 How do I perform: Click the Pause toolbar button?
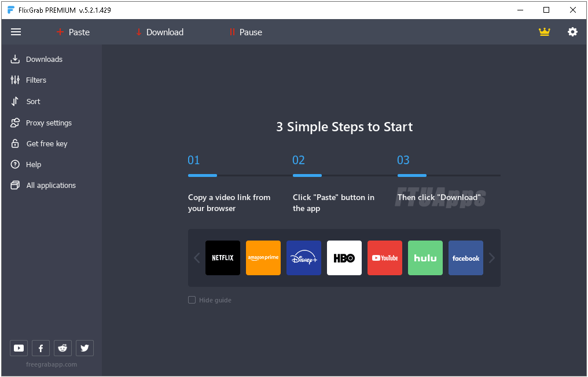coord(245,32)
